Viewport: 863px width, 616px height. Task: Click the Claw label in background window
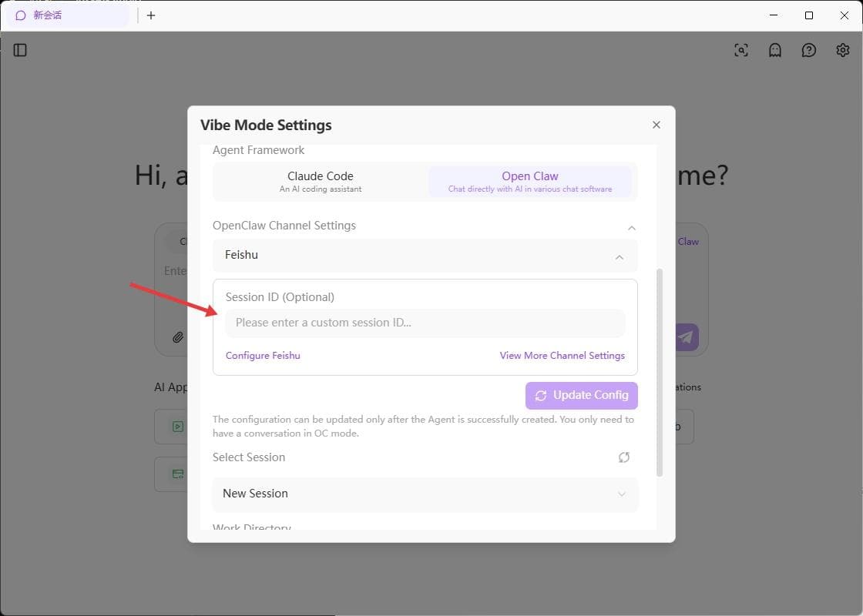pyautogui.click(x=688, y=242)
